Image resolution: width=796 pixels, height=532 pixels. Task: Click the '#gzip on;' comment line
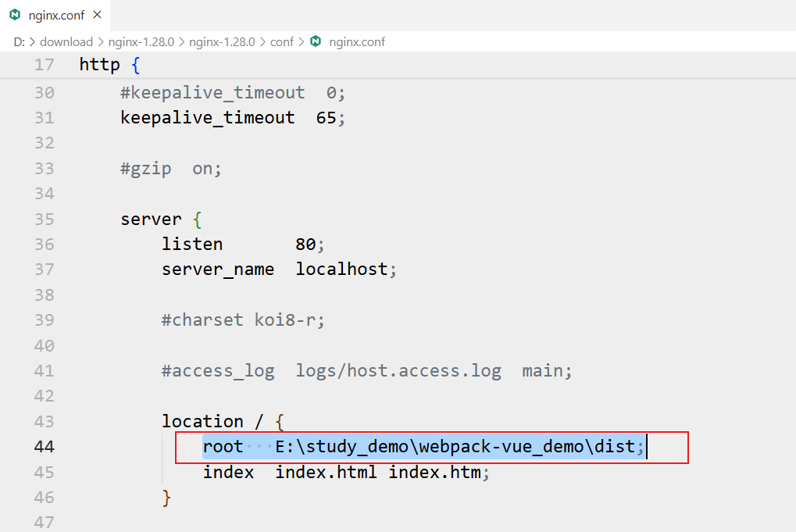(x=171, y=169)
